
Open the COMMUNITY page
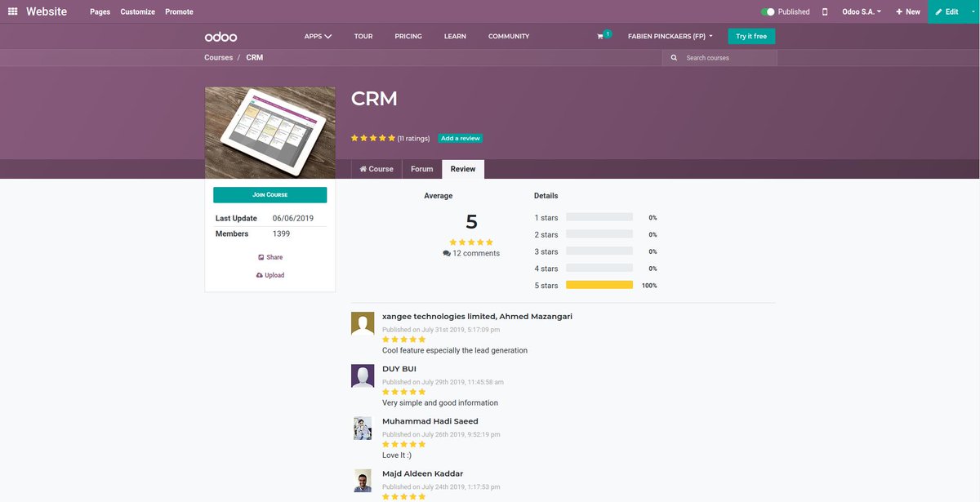click(509, 36)
